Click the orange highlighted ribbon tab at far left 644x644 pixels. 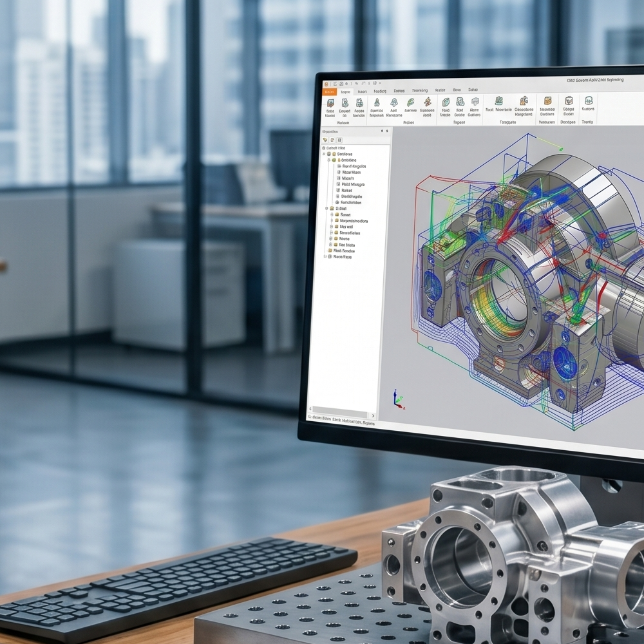(329, 92)
